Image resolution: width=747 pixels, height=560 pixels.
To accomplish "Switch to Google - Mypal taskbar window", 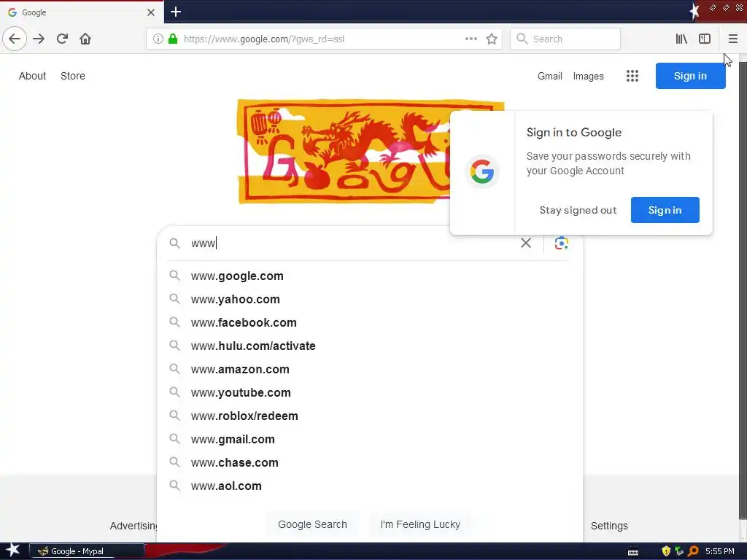I will point(87,551).
